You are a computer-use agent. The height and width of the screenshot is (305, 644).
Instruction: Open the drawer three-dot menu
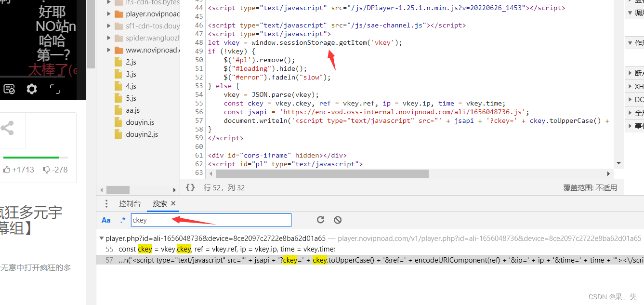(x=107, y=203)
